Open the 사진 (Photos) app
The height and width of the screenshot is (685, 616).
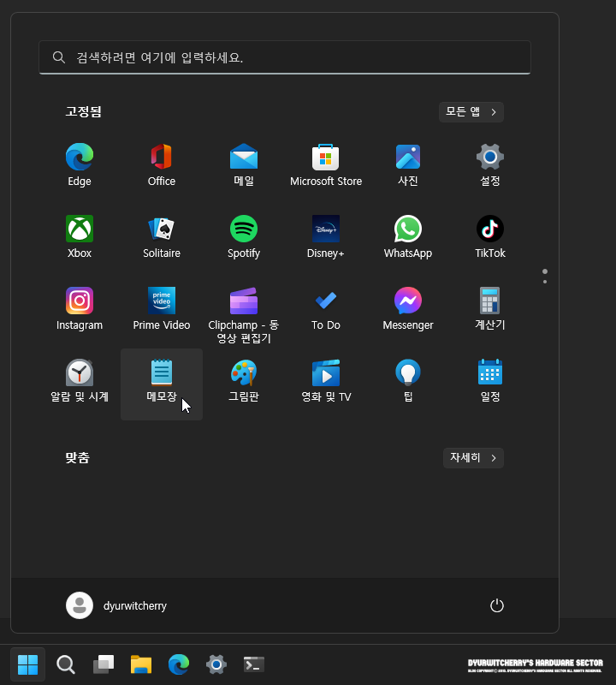(408, 165)
